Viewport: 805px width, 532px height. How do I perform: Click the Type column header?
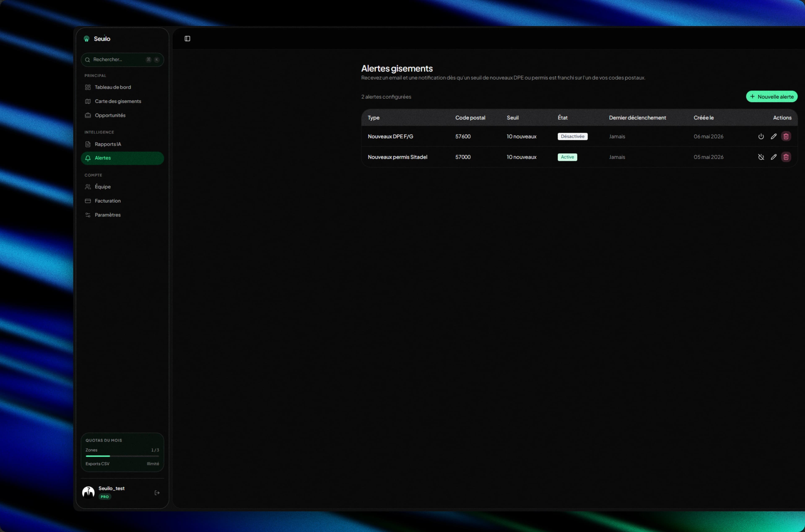click(x=374, y=118)
